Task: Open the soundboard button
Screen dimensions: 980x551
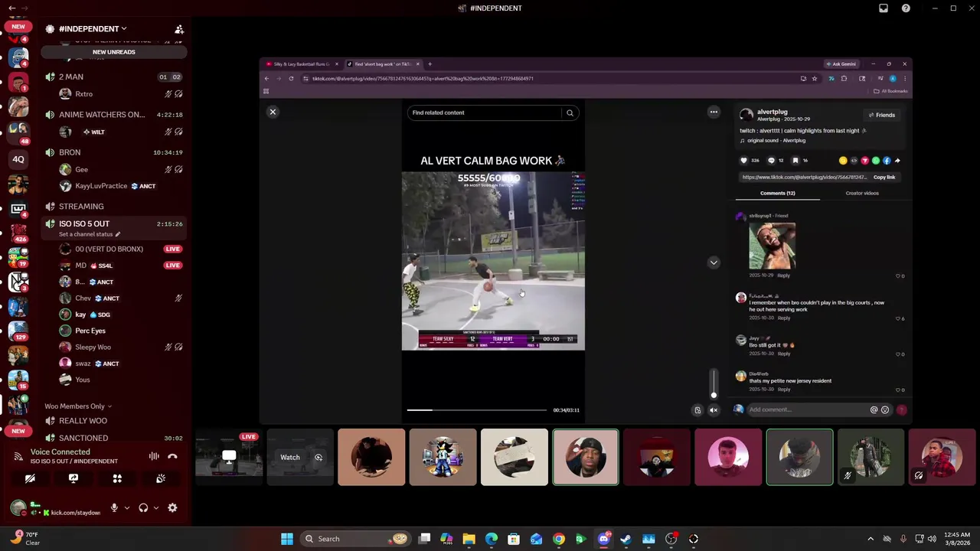Action: click(161, 478)
